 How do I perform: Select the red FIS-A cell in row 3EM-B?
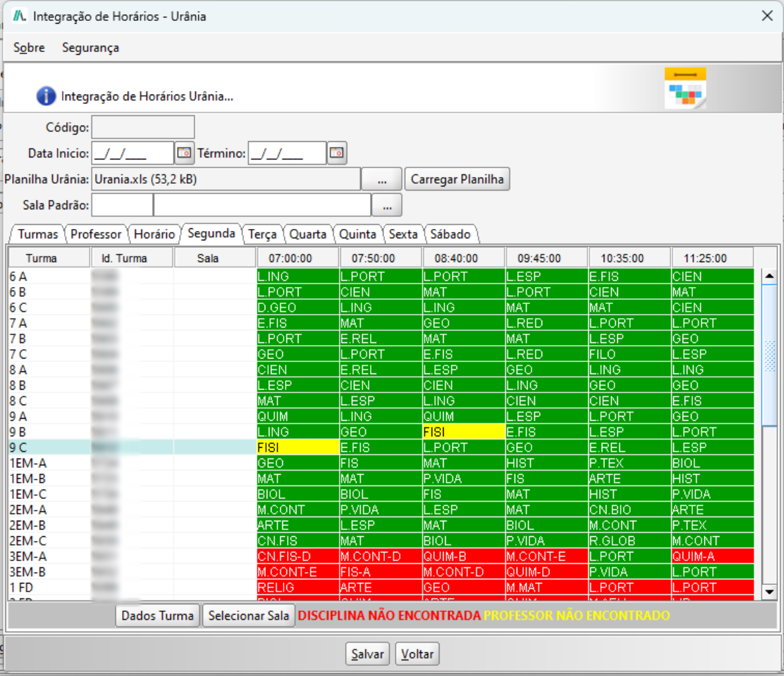click(381, 571)
